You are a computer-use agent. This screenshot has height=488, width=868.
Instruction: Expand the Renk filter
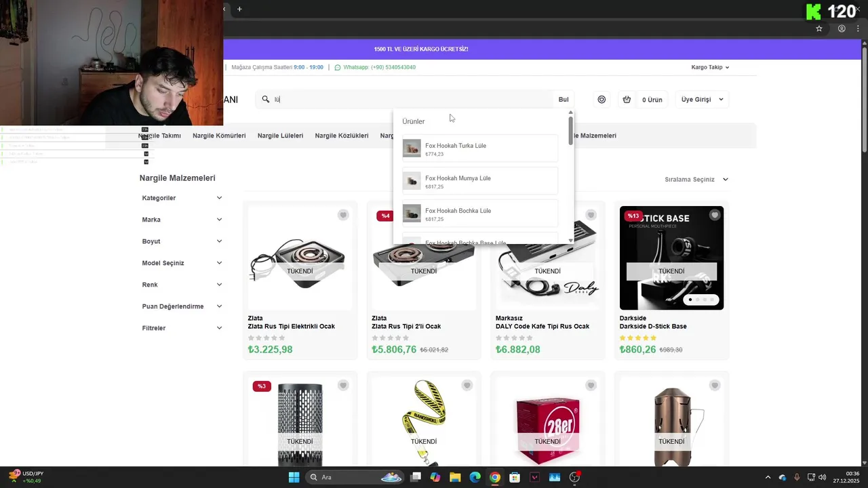coord(182,285)
